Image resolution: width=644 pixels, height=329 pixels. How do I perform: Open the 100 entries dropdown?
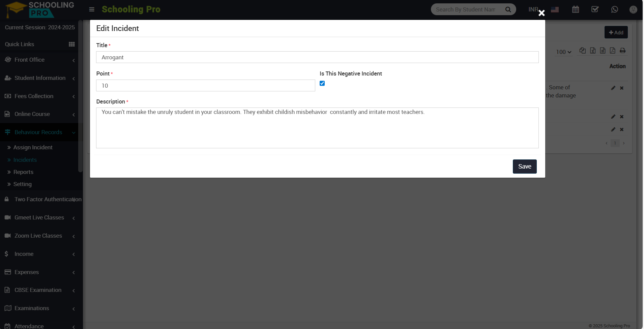coord(564,52)
